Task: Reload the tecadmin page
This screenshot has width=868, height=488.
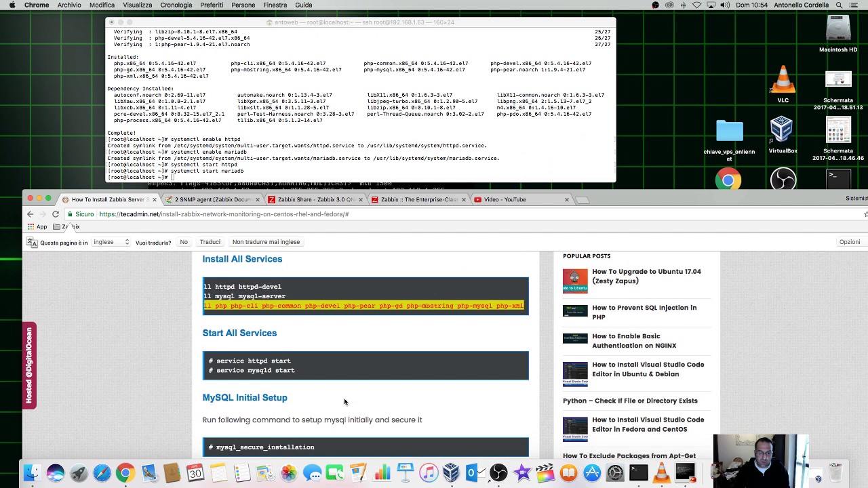Action: [56, 214]
